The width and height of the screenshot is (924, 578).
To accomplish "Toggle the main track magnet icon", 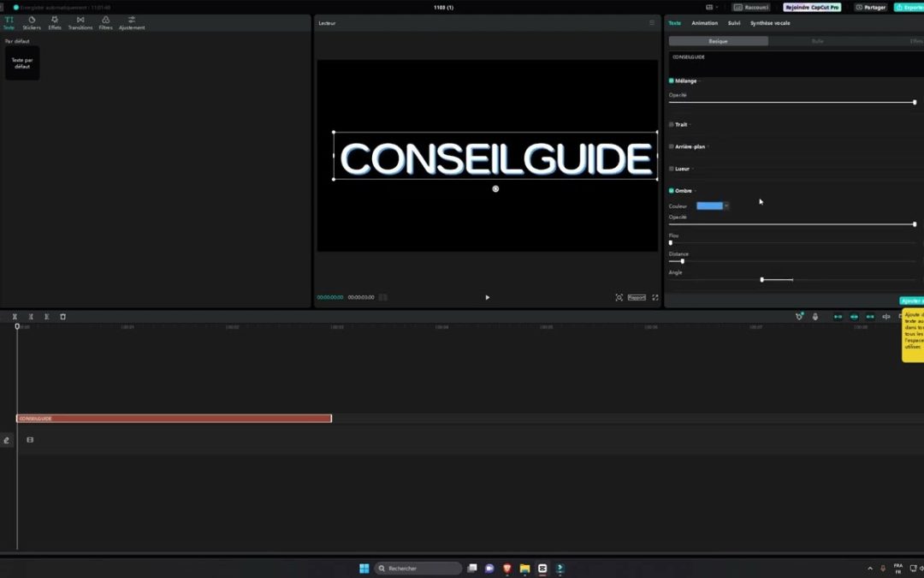I will point(838,317).
